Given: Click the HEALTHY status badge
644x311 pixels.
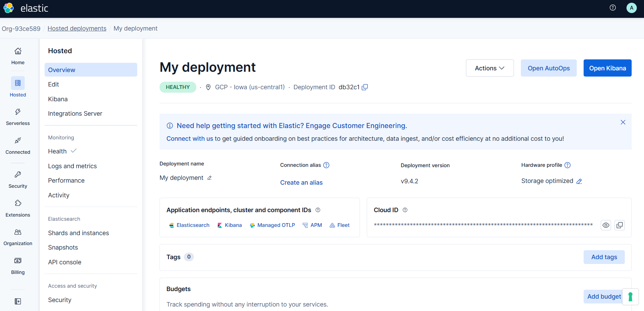Looking at the screenshot, I should click(178, 87).
